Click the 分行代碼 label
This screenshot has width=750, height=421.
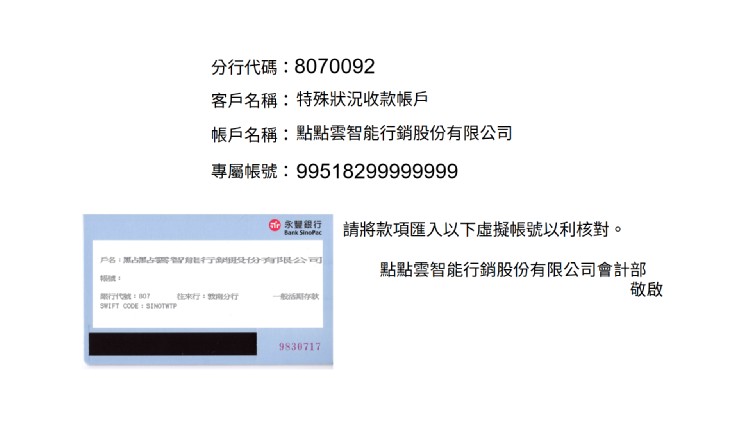(244, 67)
